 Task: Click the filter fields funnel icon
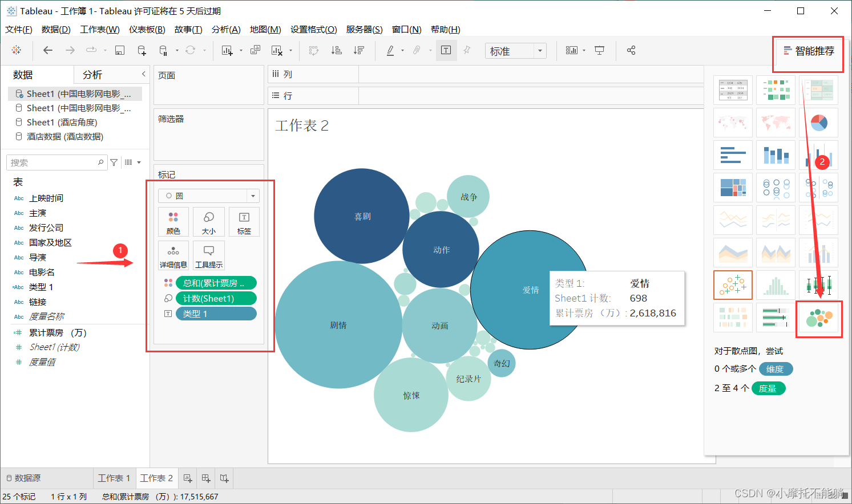tap(114, 162)
